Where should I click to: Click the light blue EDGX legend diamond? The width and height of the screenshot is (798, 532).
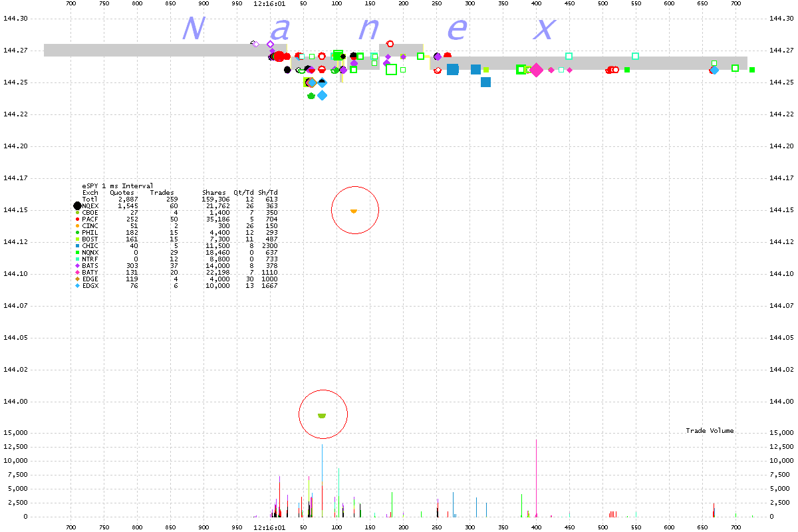pyautogui.click(x=78, y=285)
